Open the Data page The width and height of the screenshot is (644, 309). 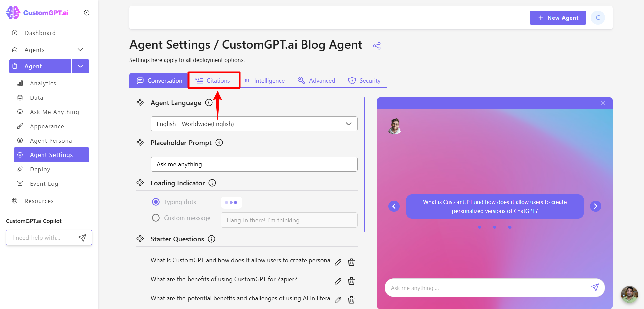(x=36, y=98)
